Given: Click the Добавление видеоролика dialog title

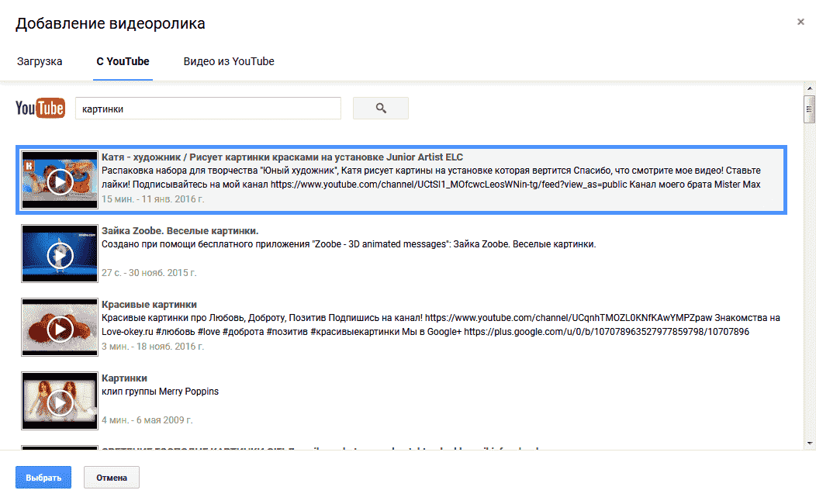Looking at the screenshot, I should [x=110, y=23].
